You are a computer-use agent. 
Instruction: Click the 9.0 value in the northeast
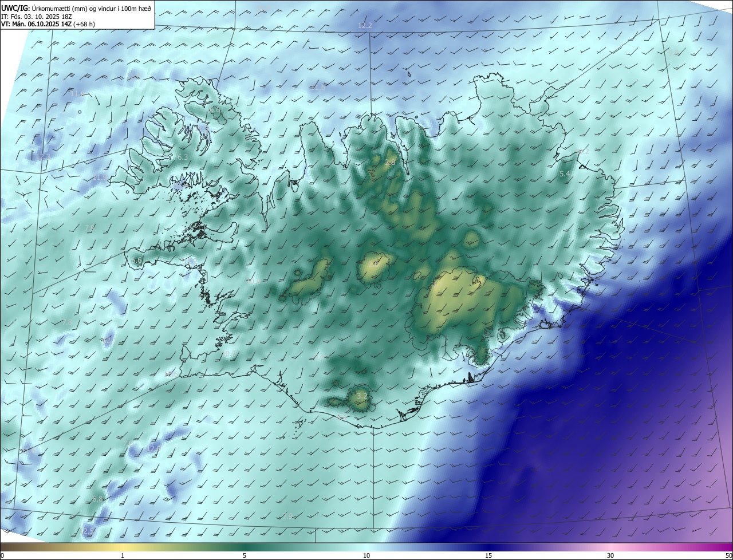[673, 53]
